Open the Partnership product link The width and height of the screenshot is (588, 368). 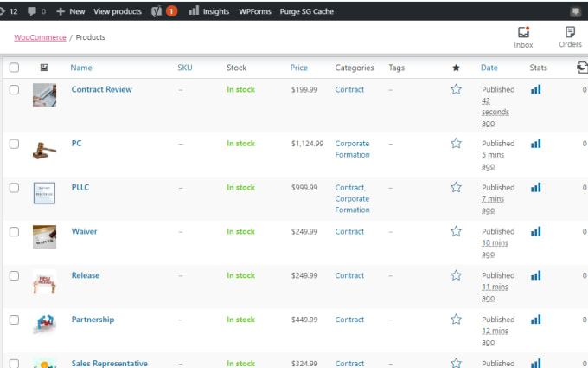point(93,320)
